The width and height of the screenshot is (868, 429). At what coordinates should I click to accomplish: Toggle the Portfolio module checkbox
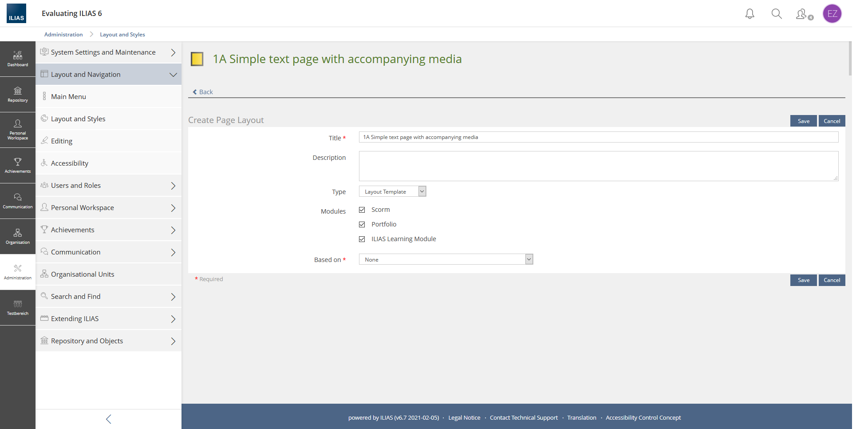tap(362, 224)
